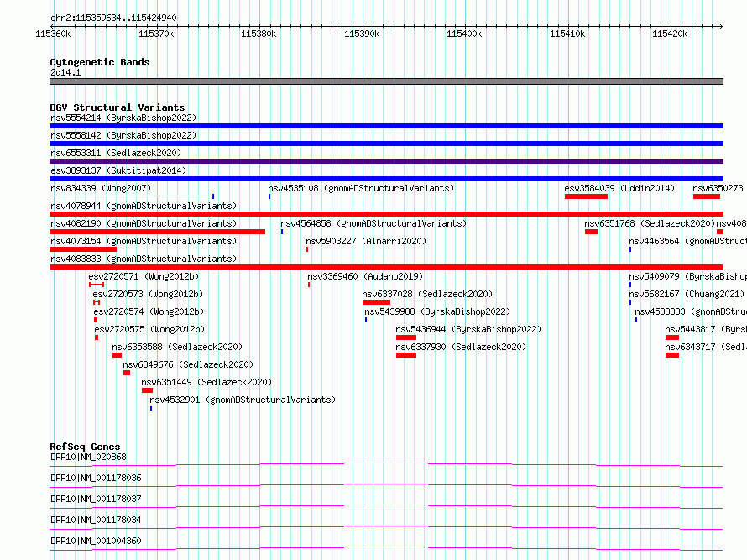Viewport: 747px width, 560px height.
Task: Click the esv3584039 (Uddin2014) label
Action: pos(619,188)
